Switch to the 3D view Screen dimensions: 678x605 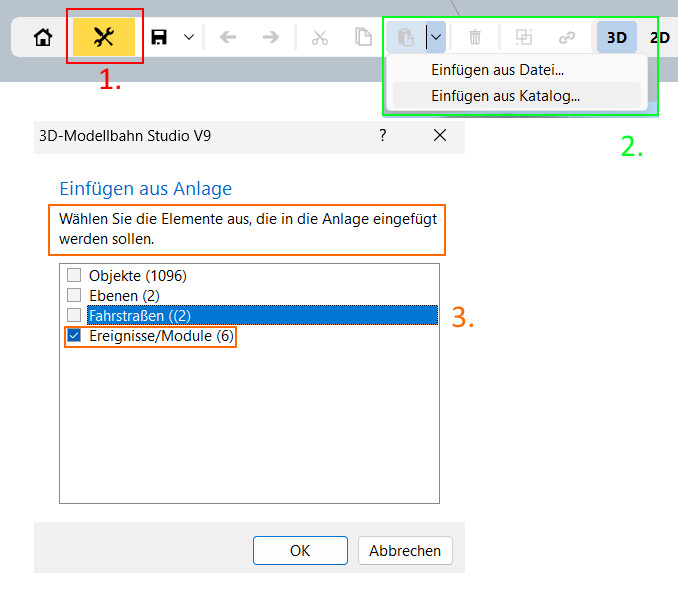tap(617, 38)
